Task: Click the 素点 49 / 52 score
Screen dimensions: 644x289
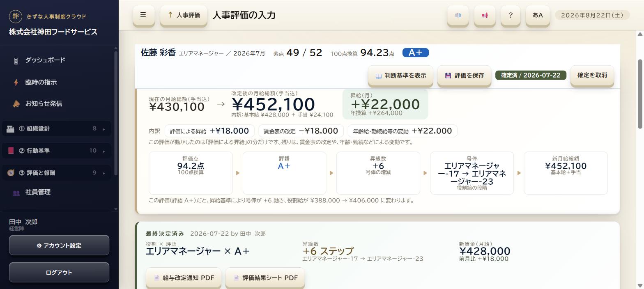Action: 297,53
